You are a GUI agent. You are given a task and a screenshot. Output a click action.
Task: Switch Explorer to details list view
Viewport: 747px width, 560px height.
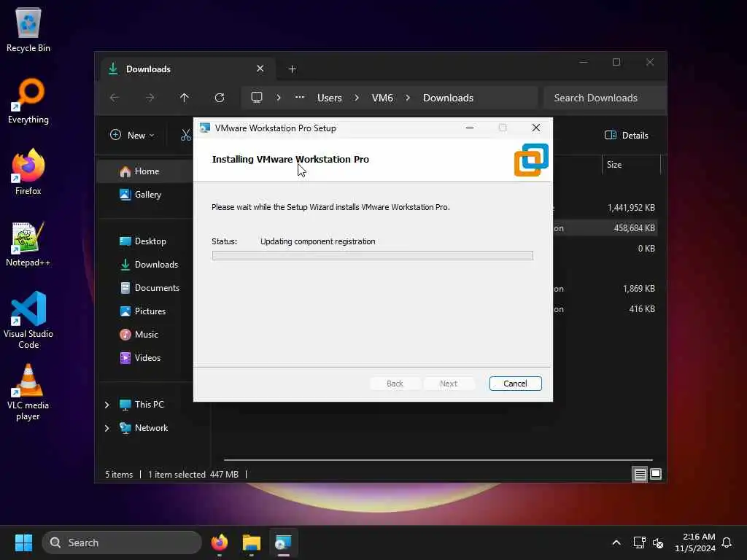coord(640,474)
